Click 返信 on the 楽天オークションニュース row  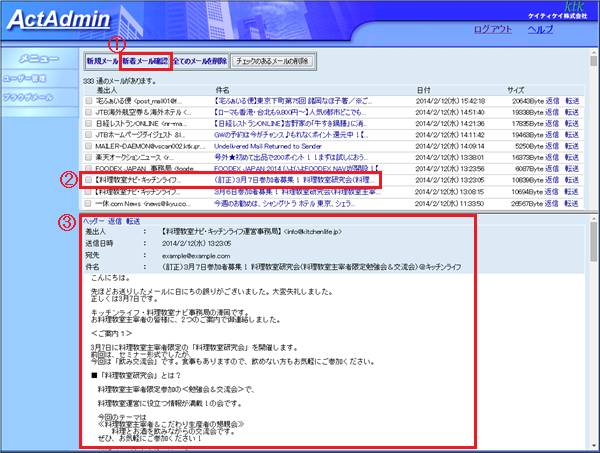point(552,157)
